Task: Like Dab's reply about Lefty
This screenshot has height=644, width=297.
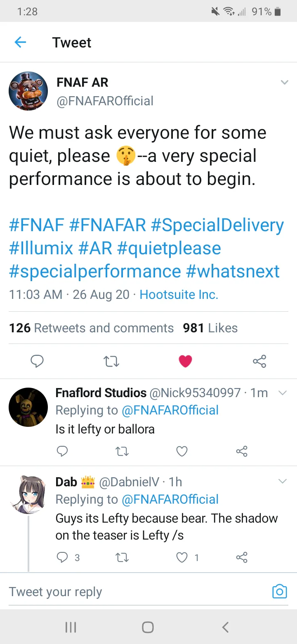Action: [182, 558]
